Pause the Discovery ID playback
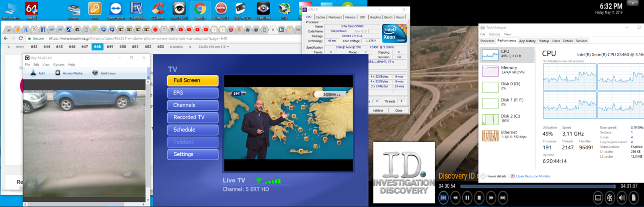The height and width of the screenshot is (207, 644). tap(467, 198)
